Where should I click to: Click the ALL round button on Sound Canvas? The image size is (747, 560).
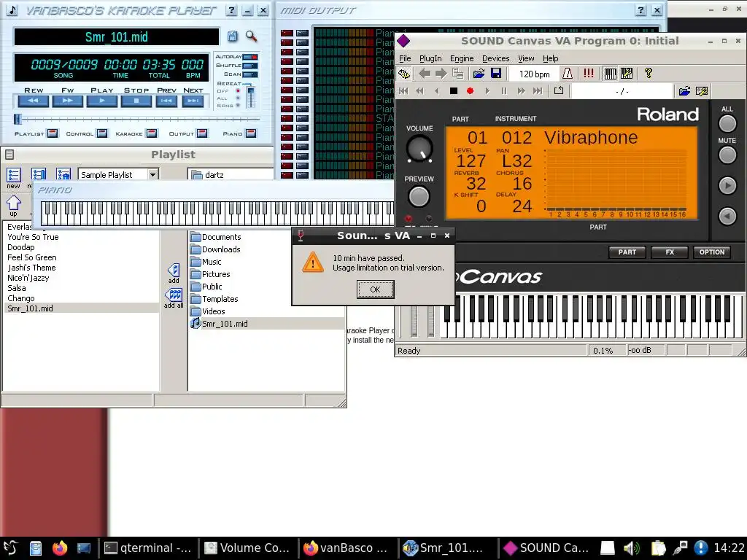tap(727, 123)
